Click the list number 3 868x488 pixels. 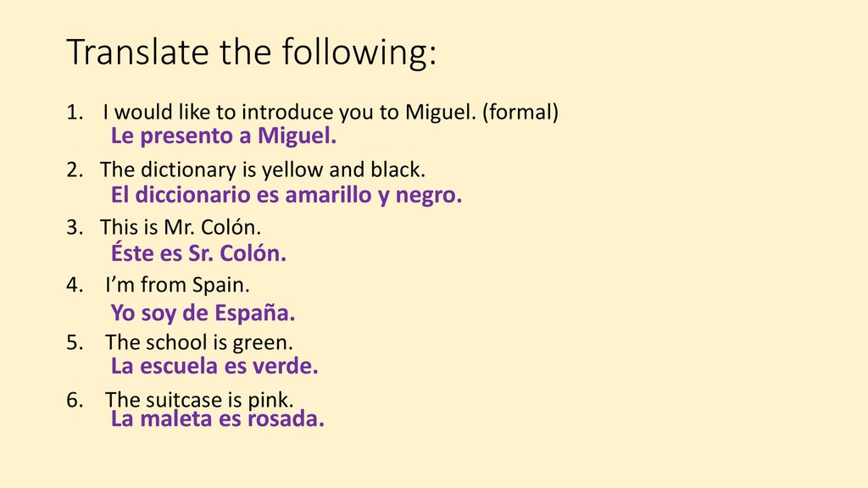tap(75, 227)
